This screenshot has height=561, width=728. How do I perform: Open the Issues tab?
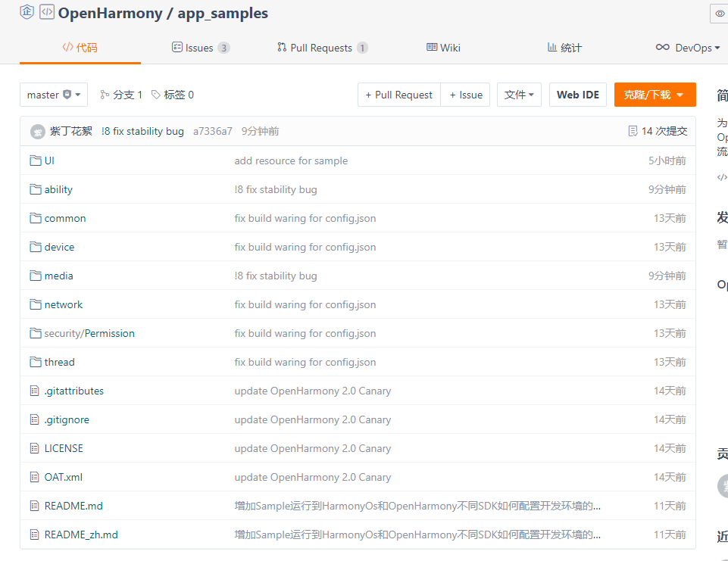201,48
